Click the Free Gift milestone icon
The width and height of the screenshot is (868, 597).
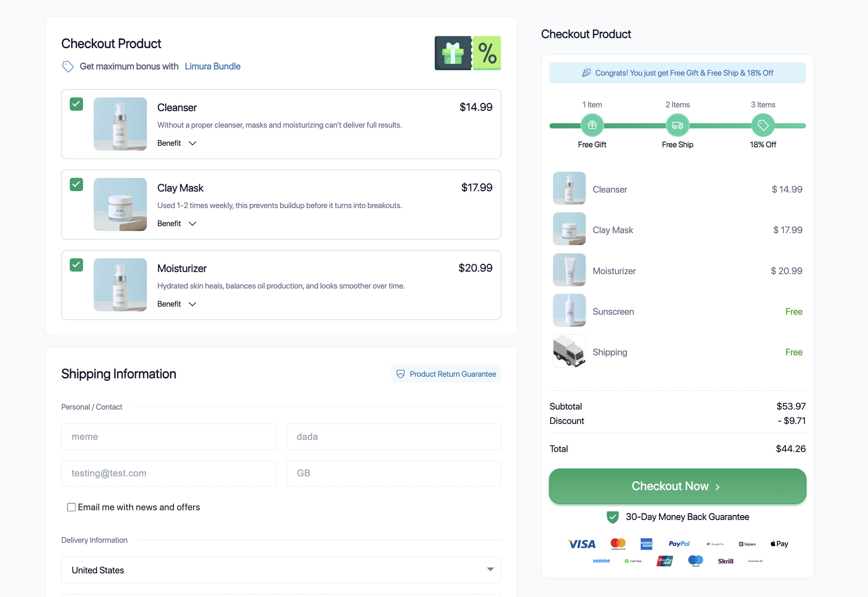pos(592,125)
